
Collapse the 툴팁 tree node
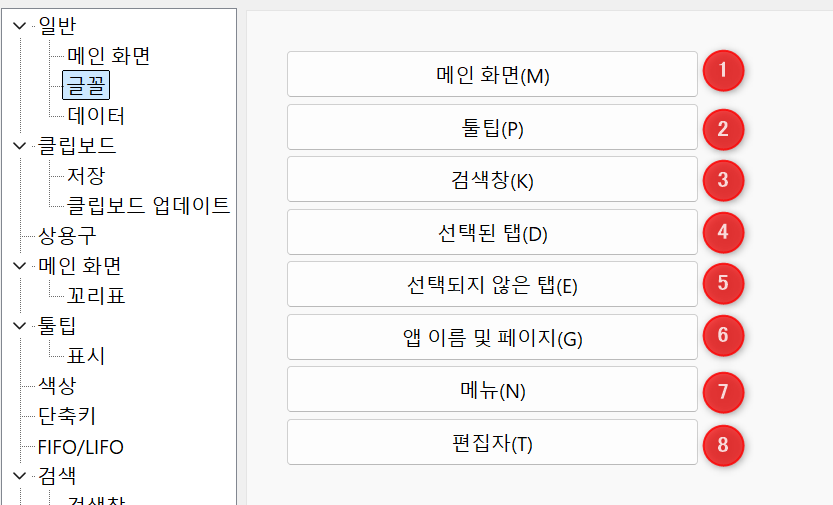pyautogui.click(x=20, y=326)
